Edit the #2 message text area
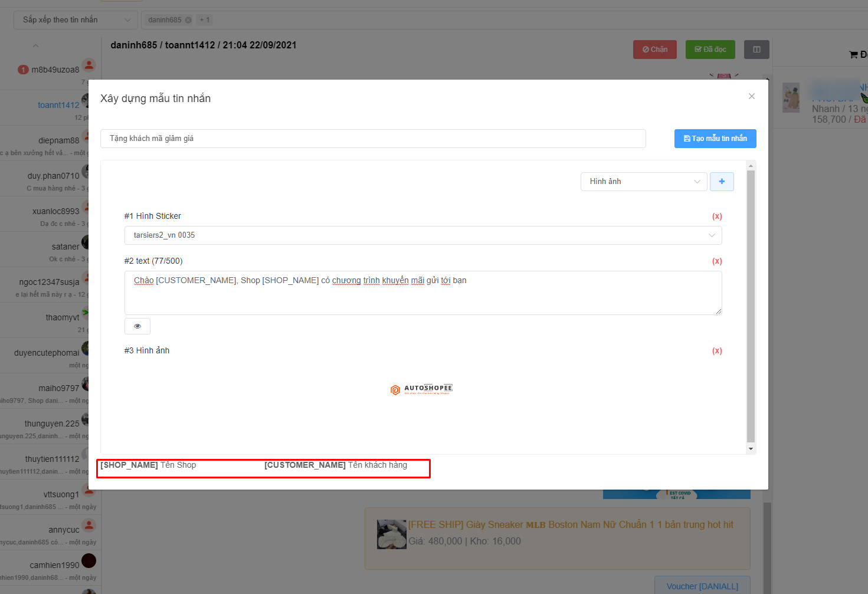 pyautogui.click(x=423, y=293)
